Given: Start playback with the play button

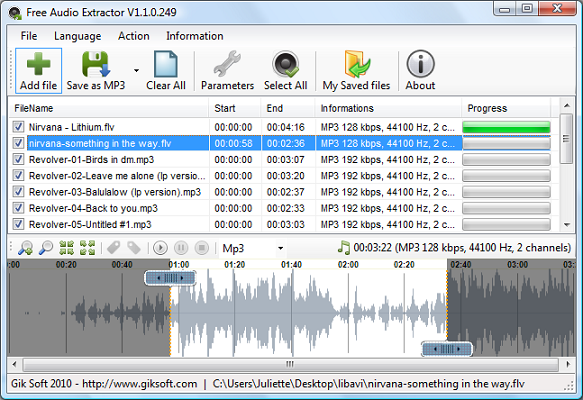Looking at the screenshot, I should 160,248.
